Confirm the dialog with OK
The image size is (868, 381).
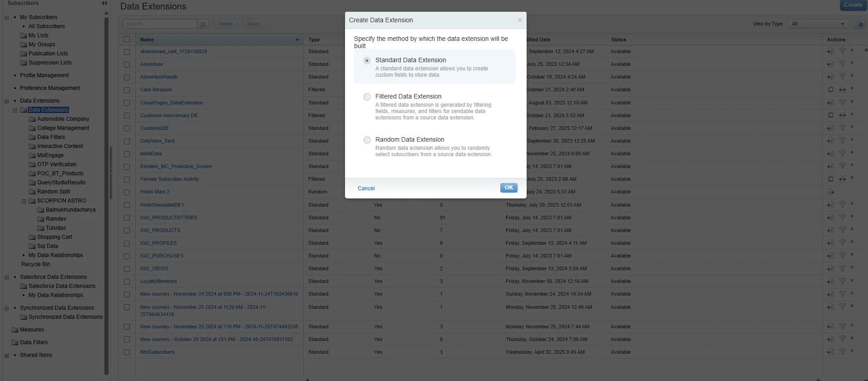click(x=508, y=188)
